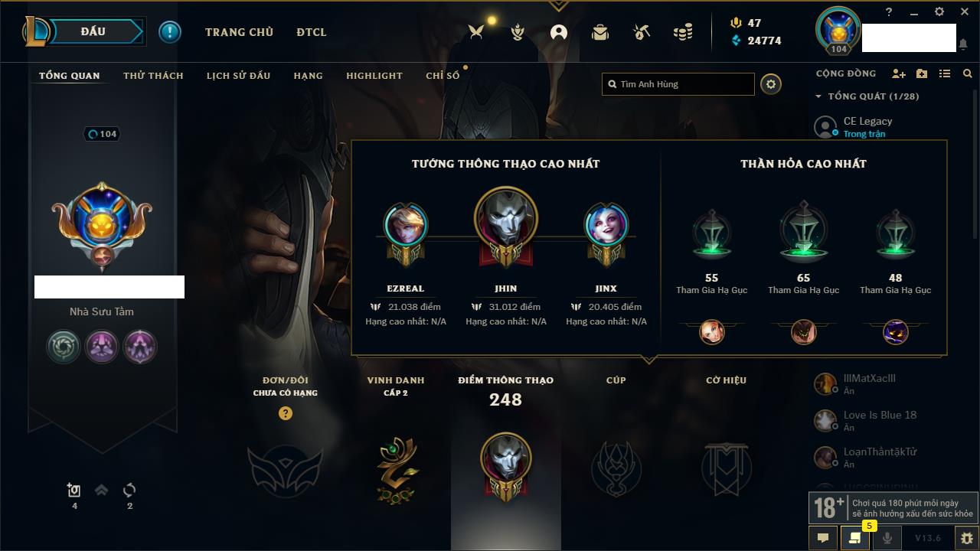This screenshot has width=980, height=551.
Task: Toggle the chat window button
Action: 823,538
